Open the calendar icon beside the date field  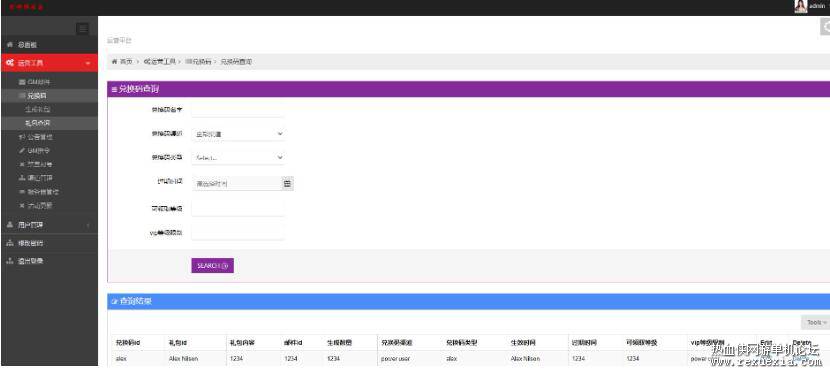[x=287, y=184]
